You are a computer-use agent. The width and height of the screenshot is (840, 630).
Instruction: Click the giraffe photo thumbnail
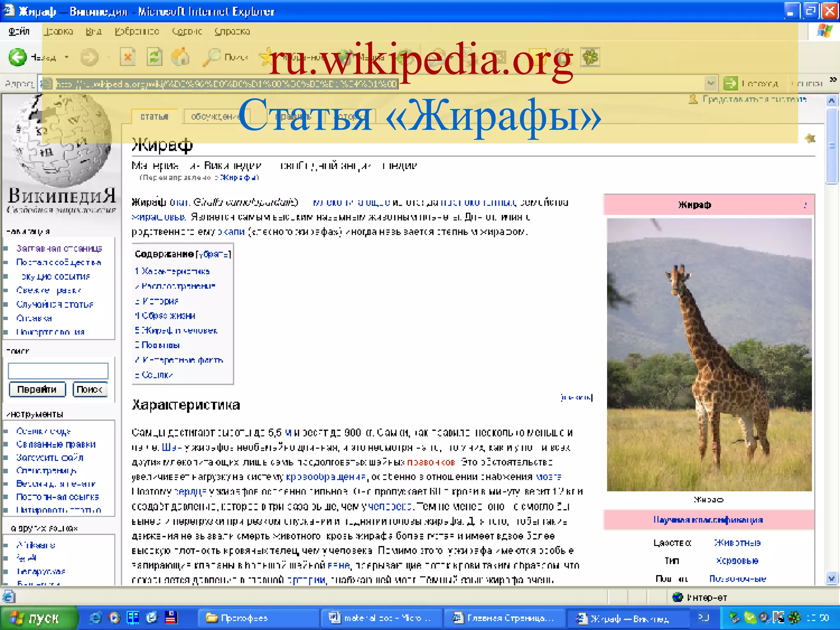[x=709, y=354]
